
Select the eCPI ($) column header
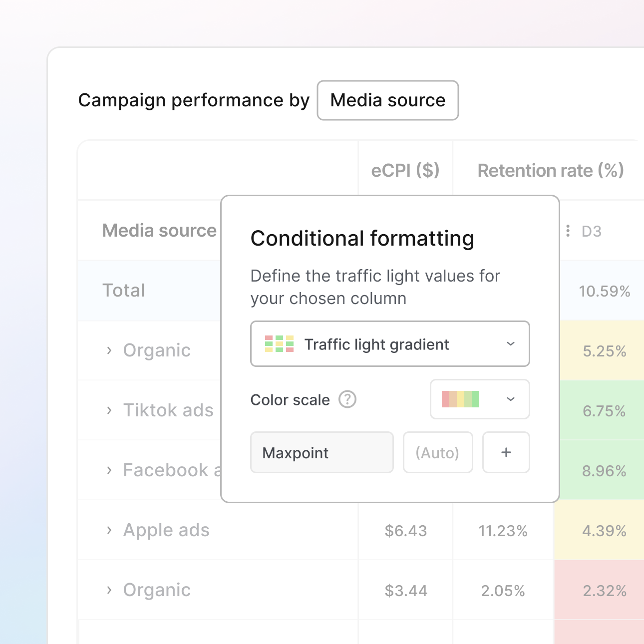click(405, 171)
